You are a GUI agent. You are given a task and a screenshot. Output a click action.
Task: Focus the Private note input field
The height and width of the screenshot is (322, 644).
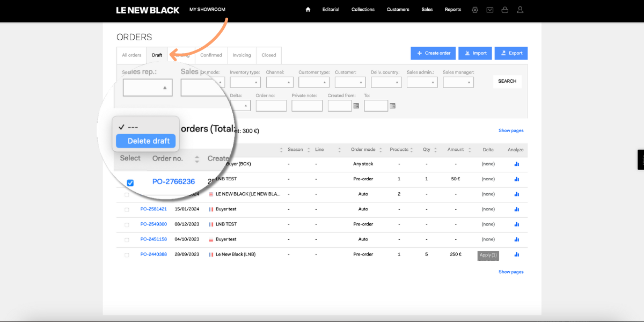pos(307,106)
